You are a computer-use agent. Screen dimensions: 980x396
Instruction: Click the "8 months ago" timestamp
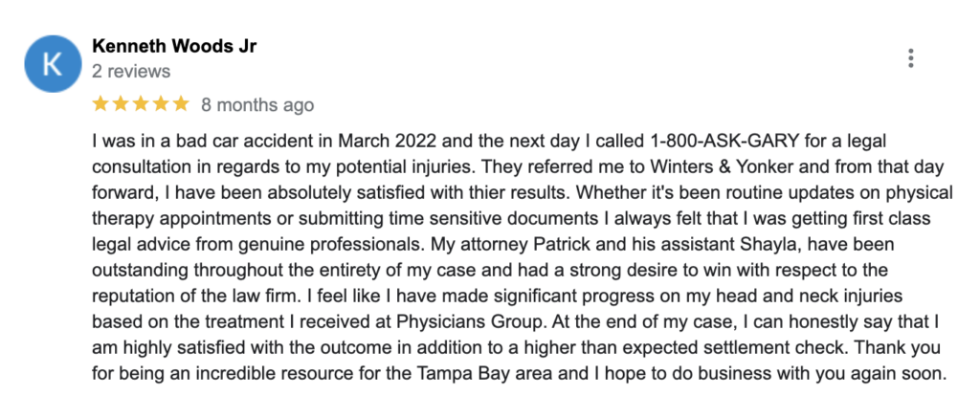pyautogui.click(x=256, y=104)
